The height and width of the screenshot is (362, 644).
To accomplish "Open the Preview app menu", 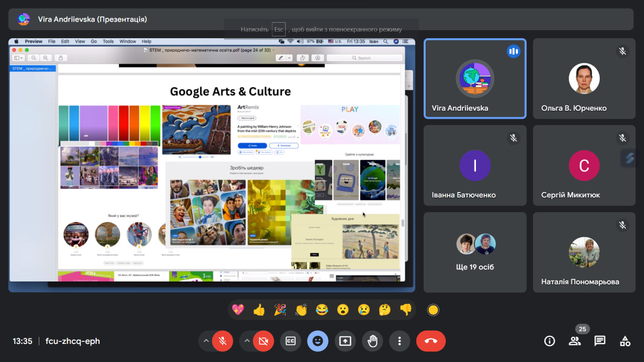I will (x=34, y=41).
